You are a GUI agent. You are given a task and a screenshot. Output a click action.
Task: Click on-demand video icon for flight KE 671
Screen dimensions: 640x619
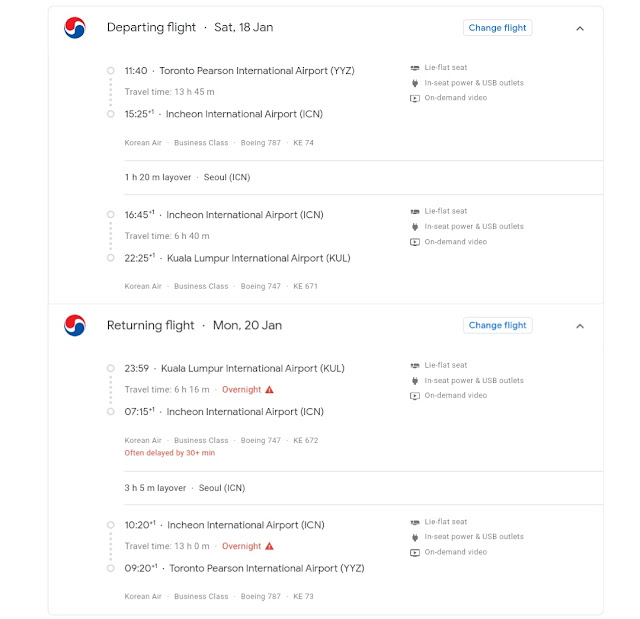pyautogui.click(x=415, y=242)
